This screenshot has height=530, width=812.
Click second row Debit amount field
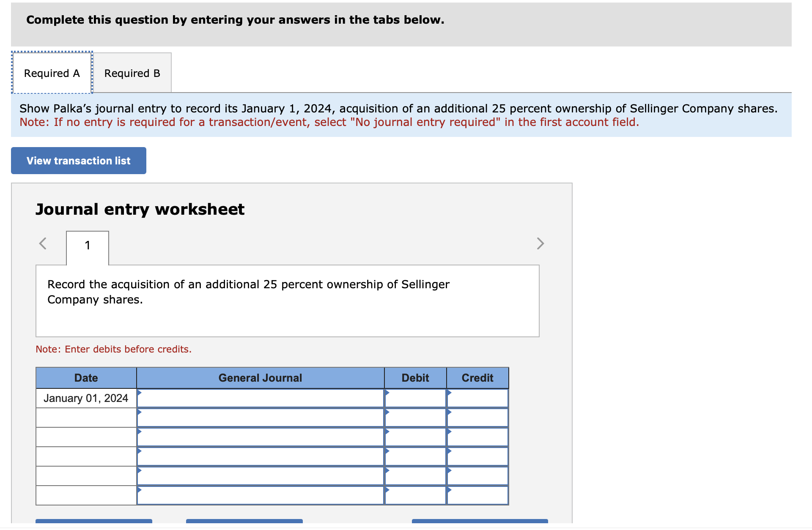pyautogui.click(x=415, y=418)
